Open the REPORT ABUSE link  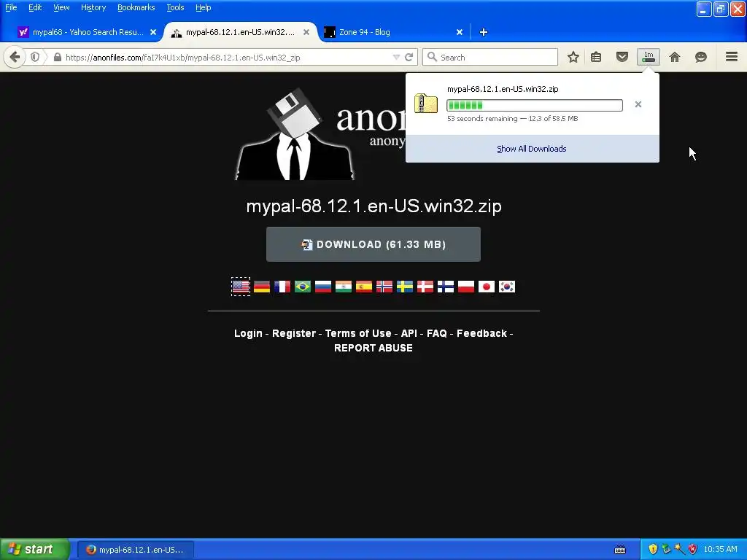pyautogui.click(x=373, y=348)
